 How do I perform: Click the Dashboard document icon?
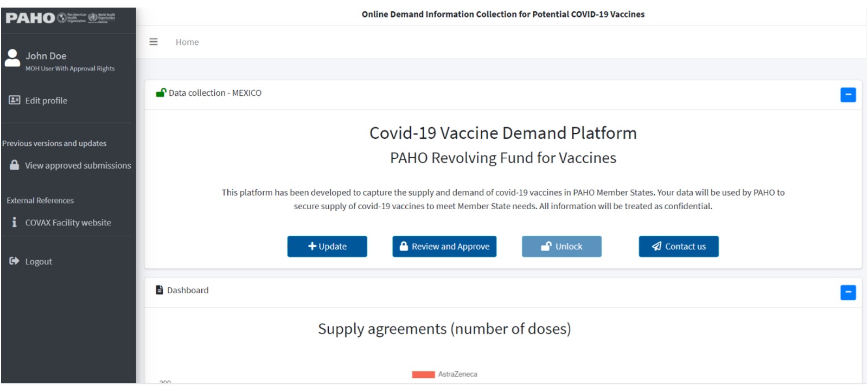[159, 290]
